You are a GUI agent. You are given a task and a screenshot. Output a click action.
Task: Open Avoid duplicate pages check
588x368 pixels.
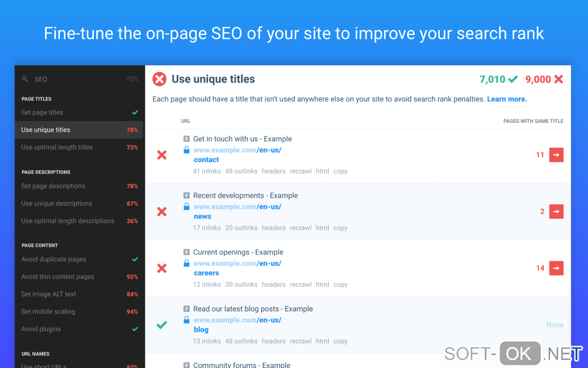(x=79, y=259)
